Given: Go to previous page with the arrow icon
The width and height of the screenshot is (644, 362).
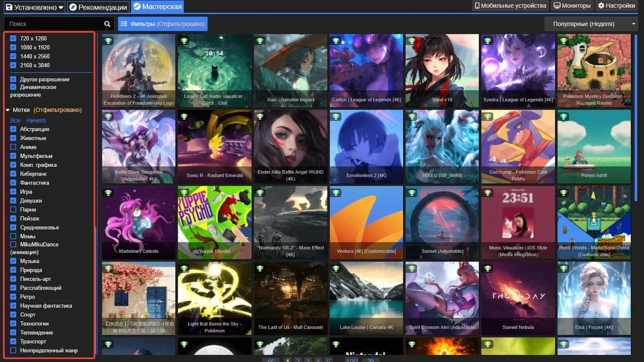Looking at the screenshot, I should point(271,360).
